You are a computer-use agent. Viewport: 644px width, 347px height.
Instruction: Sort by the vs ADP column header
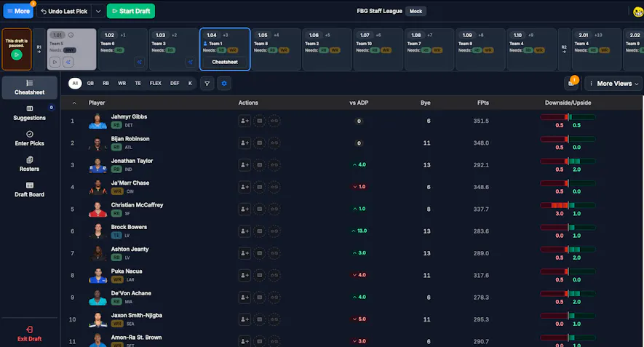(359, 103)
